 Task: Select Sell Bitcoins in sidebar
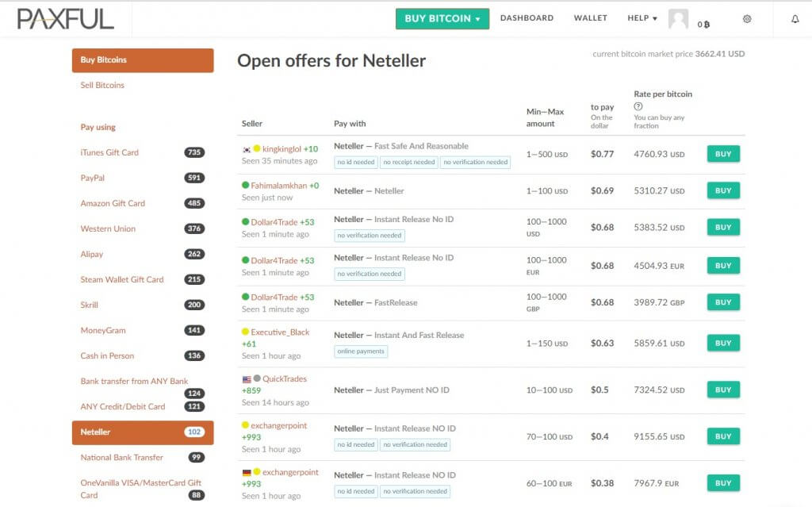102,85
